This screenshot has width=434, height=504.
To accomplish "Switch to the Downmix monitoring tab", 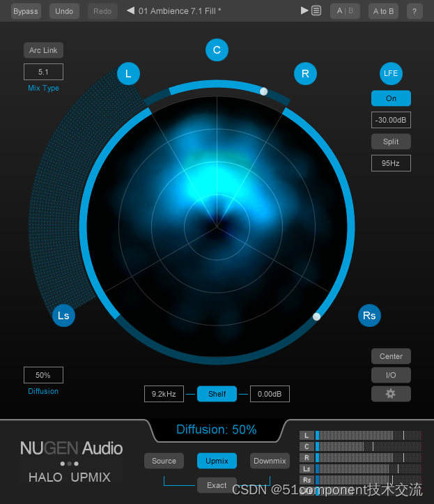I will pos(270,461).
